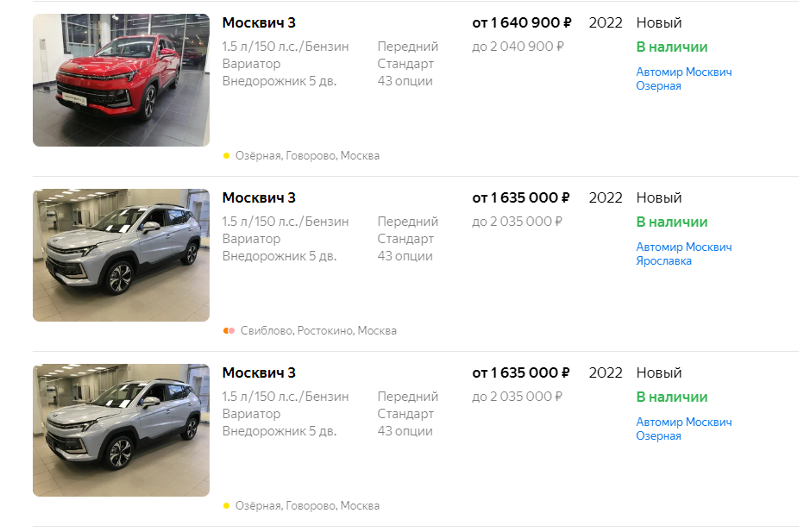Open the Москвич 3 title of the third listing

click(x=259, y=372)
